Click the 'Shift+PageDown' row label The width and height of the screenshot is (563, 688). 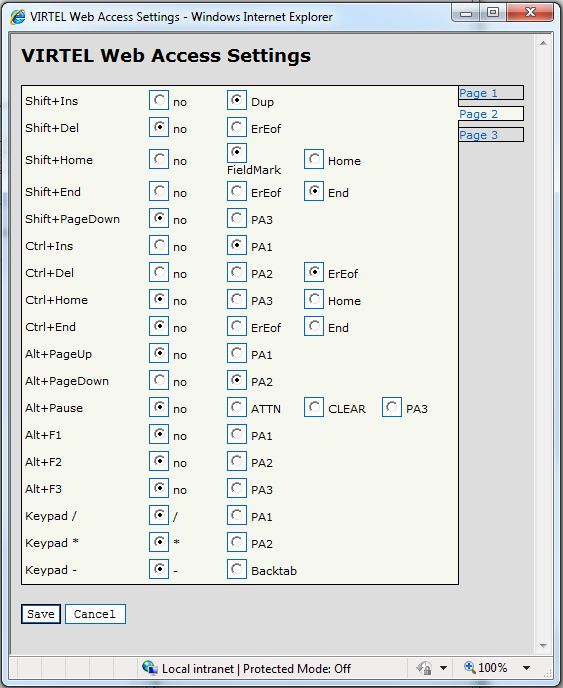pos(72,219)
